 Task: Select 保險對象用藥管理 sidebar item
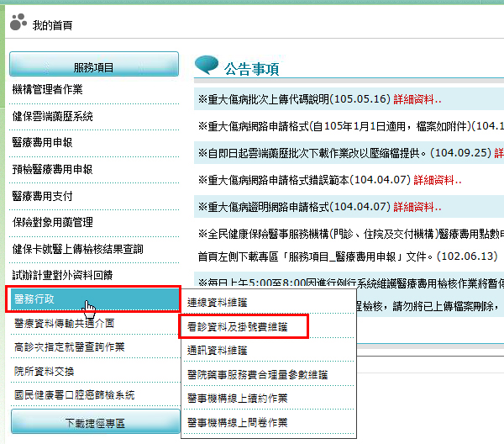click(53, 222)
